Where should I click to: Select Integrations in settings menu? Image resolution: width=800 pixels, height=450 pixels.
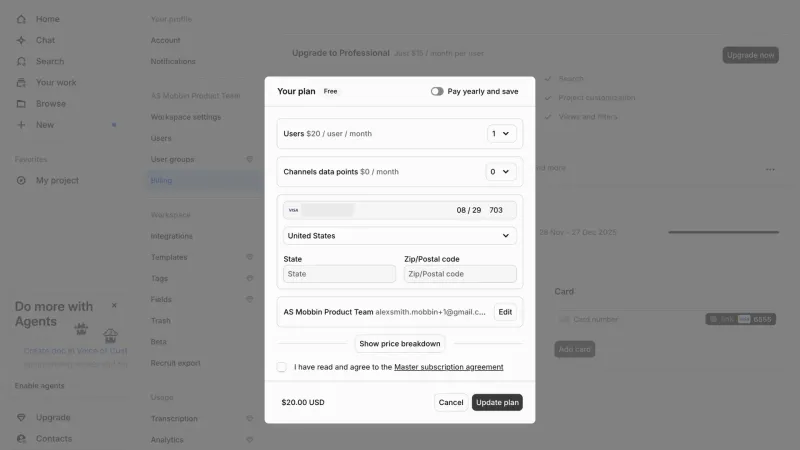pyautogui.click(x=171, y=236)
